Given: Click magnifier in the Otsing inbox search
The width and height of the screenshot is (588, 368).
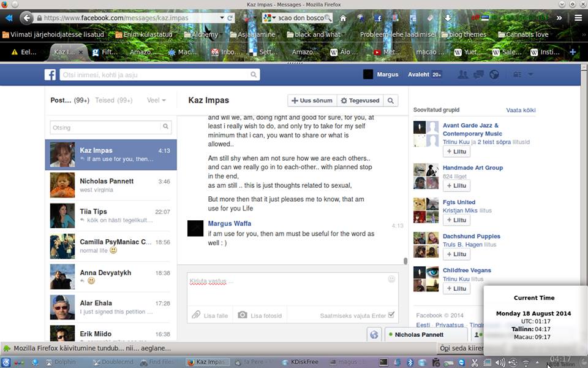Looking at the screenshot, I should point(165,126).
